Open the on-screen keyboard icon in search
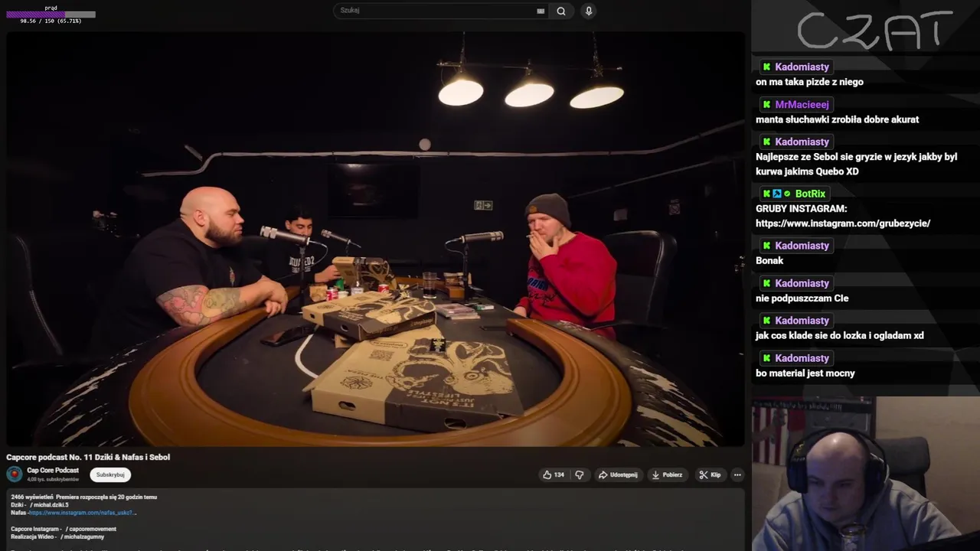 click(541, 11)
